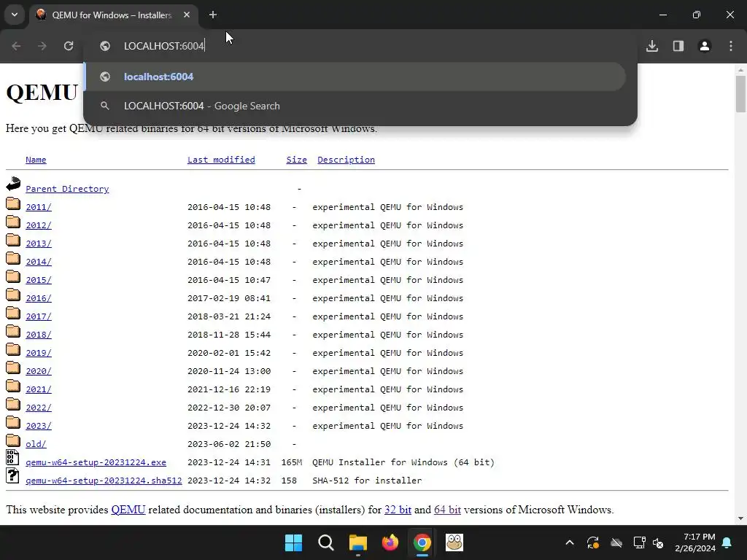
Task: Open the 2017/ folder link
Action: click(39, 316)
